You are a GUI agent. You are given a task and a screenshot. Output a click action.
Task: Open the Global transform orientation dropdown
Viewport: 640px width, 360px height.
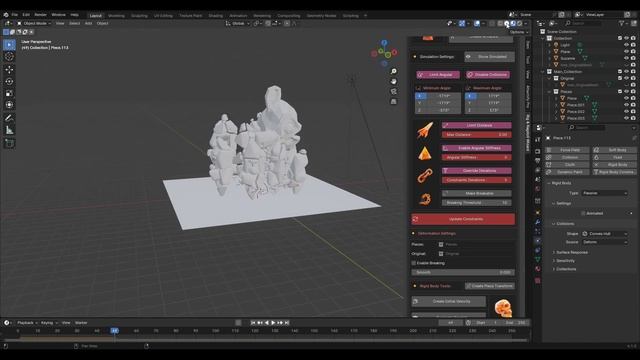(x=238, y=23)
